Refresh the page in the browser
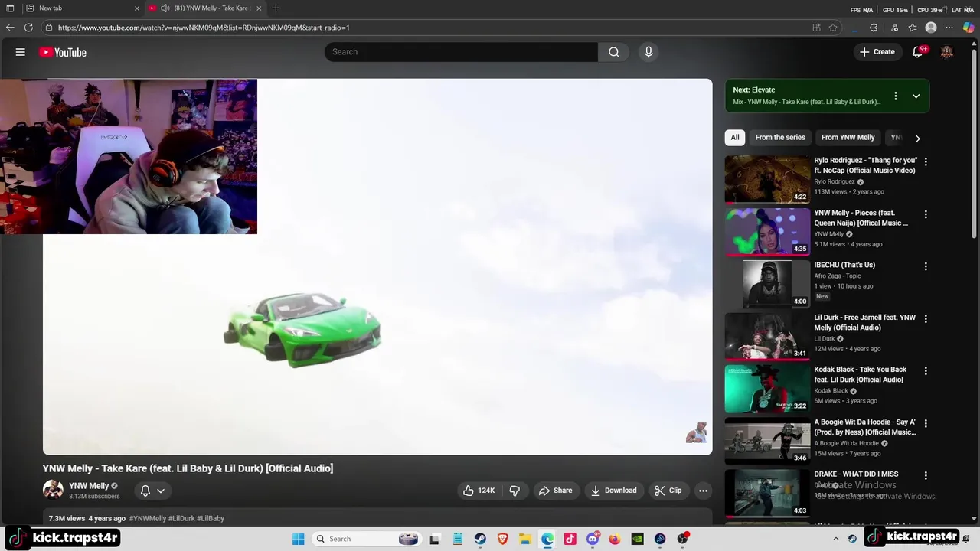This screenshot has width=980, height=551. pos(28,28)
